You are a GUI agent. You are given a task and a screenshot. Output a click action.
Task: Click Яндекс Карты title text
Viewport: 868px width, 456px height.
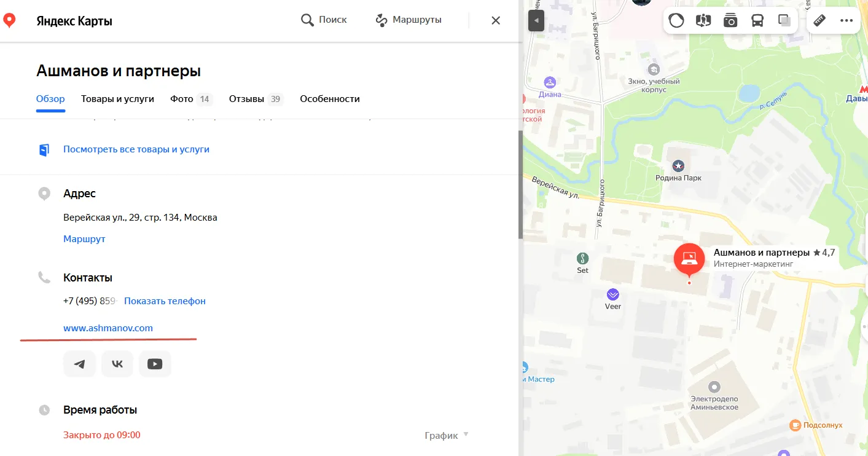coord(74,22)
